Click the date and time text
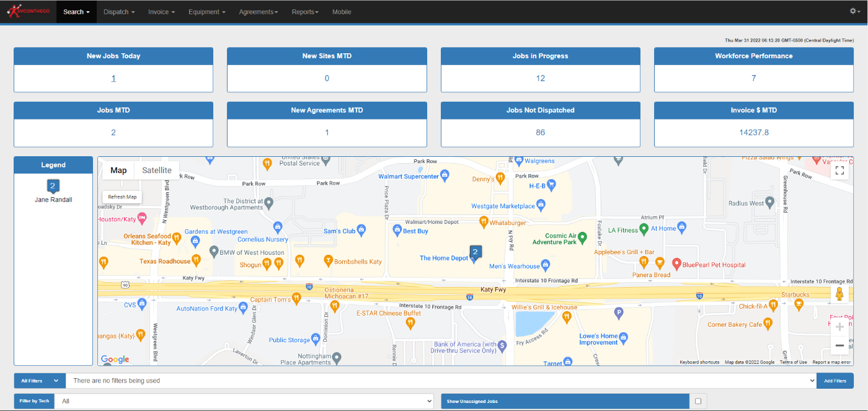 pos(789,40)
